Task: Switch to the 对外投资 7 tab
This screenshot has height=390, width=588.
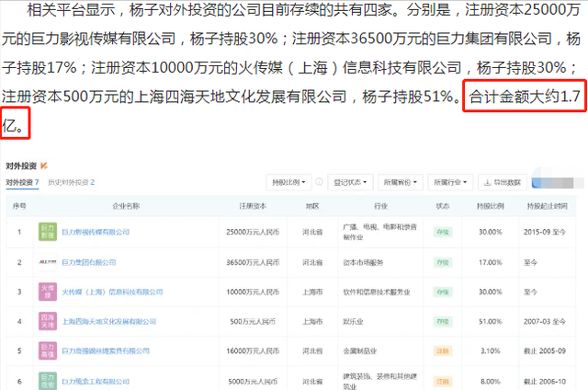Action: click(22, 182)
